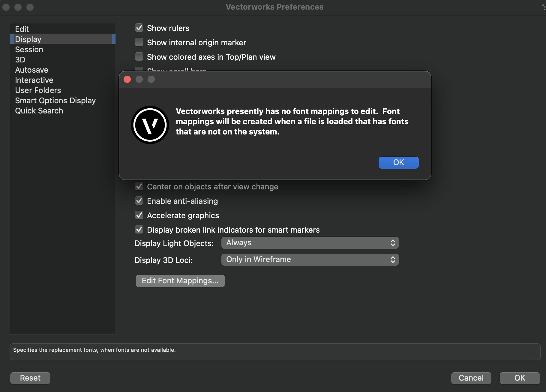Disable the Enable anti-aliasing checkbox
This screenshot has width=546, height=392.
pos(139,201)
